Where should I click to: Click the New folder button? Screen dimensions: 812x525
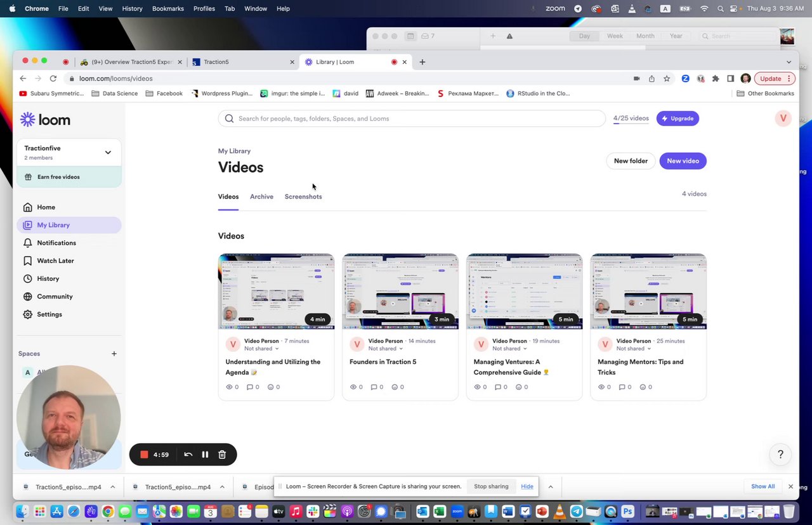tap(631, 161)
